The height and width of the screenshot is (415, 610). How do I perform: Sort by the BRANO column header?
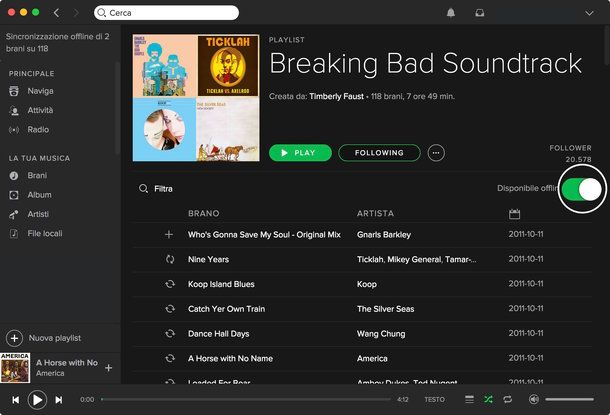[x=203, y=214]
